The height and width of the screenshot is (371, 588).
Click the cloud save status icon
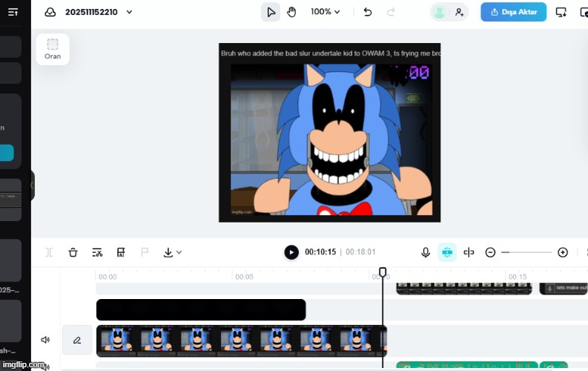(x=50, y=12)
